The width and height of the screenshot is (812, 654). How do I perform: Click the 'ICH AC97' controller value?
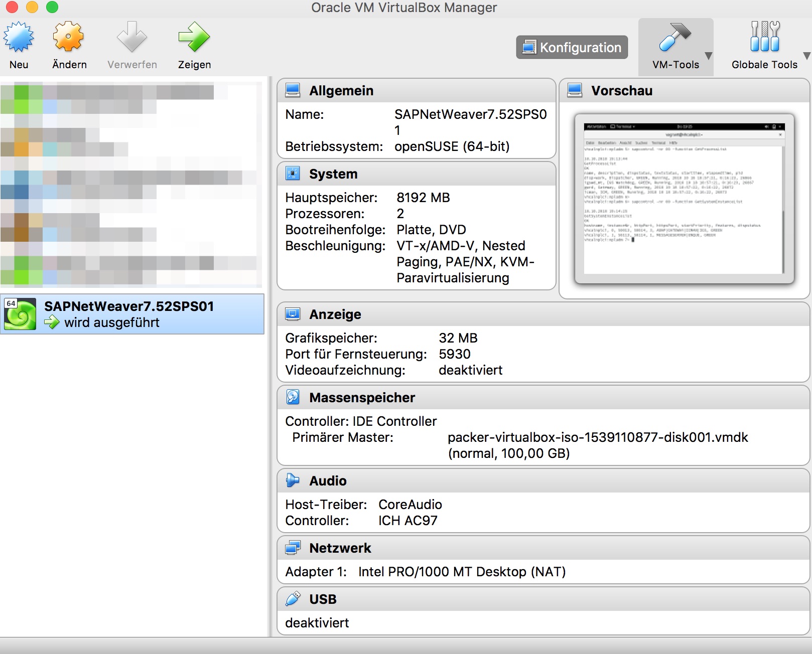tap(408, 521)
